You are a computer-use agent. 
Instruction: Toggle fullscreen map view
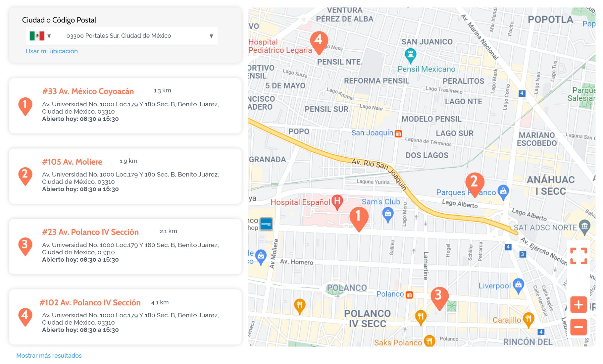point(578,256)
